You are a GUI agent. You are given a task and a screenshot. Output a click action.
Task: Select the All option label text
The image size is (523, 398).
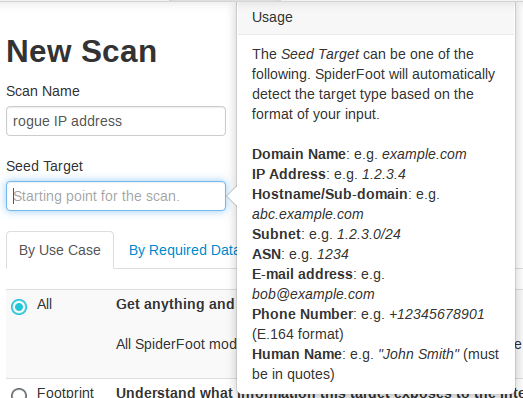pos(44,304)
